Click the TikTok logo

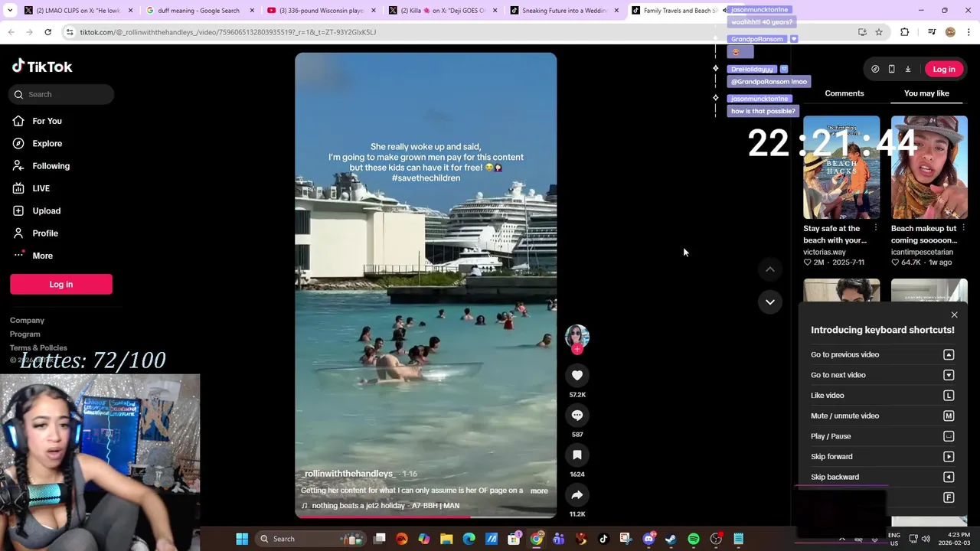pos(42,67)
